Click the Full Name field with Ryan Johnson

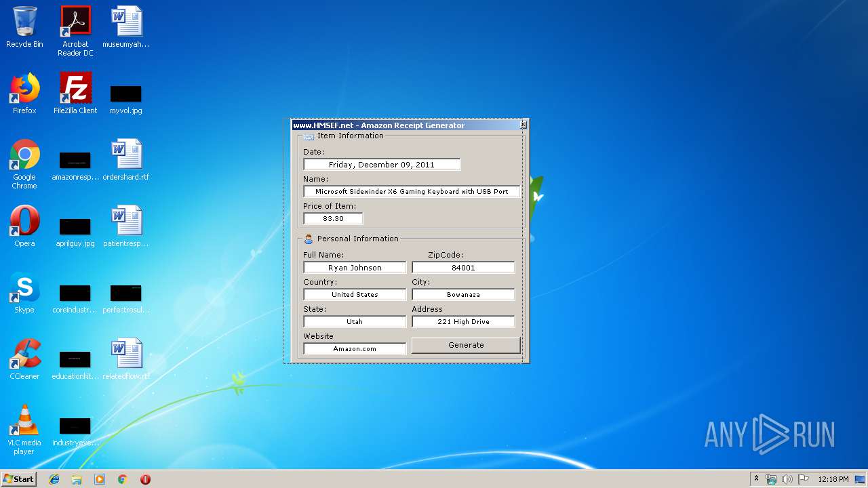tap(355, 268)
